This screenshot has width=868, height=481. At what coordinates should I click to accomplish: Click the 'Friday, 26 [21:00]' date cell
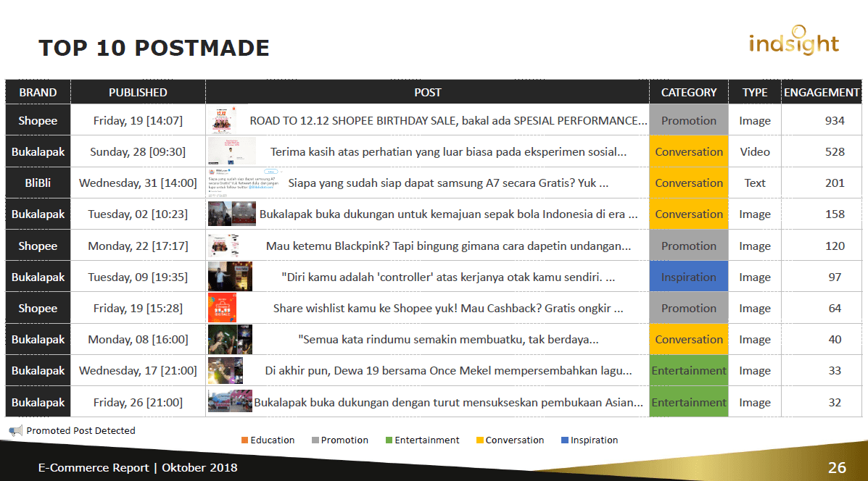(x=138, y=402)
